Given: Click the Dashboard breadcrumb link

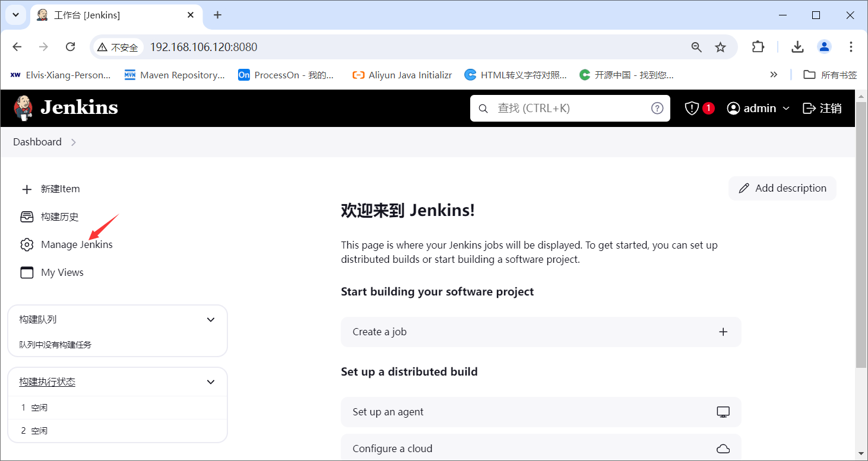Looking at the screenshot, I should click(37, 142).
